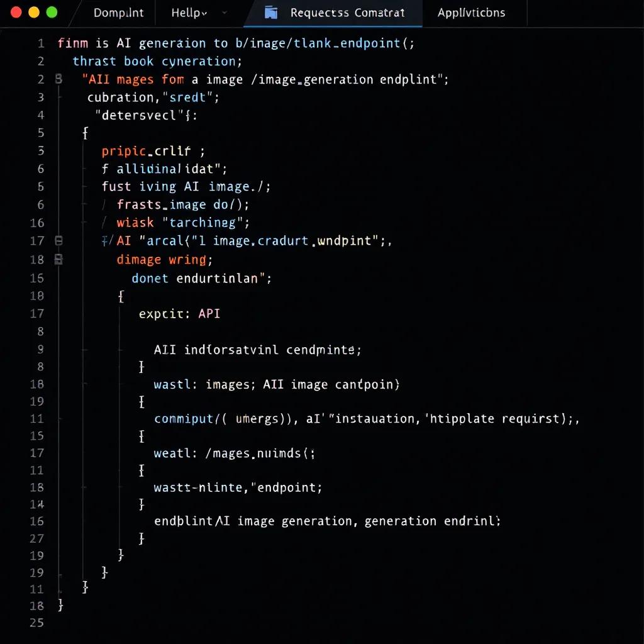Click the "AII indforsatvinl cendmints" line
The height and width of the screenshot is (644, 644).
point(257,350)
